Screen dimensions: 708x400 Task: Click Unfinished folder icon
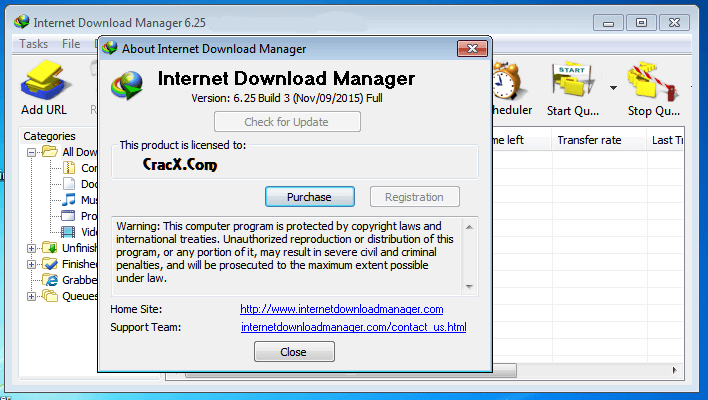pos(50,248)
